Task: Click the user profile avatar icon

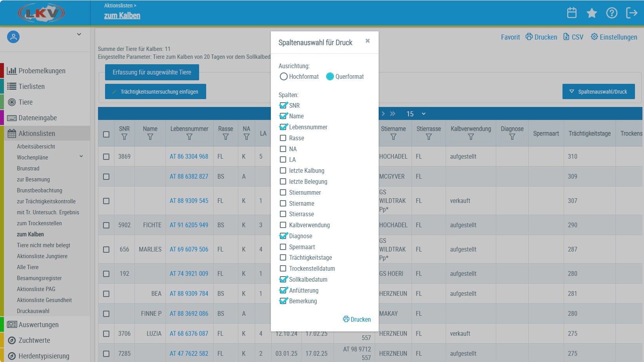Action: point(13,37)
